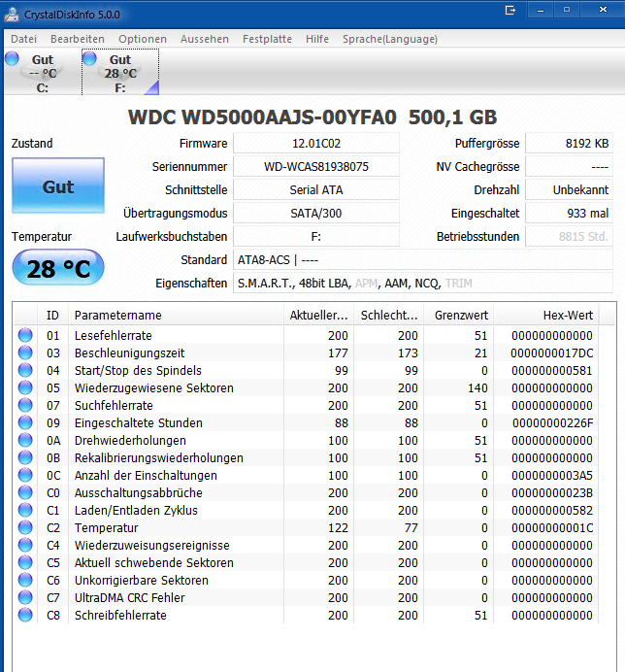625x672 pixels.
Task: Click the Puffergrösse field 8192 KB
Action: tap(569, 143)
